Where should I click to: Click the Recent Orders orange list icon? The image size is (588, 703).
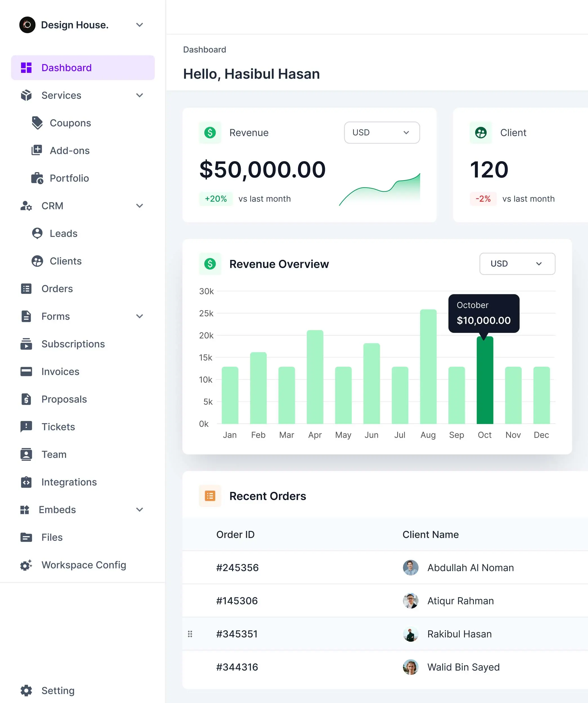click(210, 496)
